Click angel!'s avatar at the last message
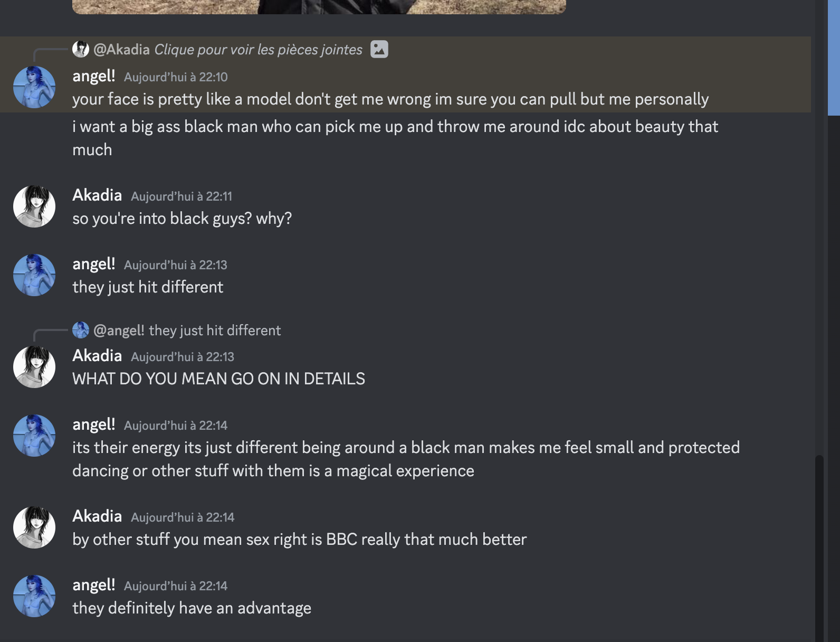Viewport: 840px width, 642px height. pyautogui.click(x=34, y=596)
